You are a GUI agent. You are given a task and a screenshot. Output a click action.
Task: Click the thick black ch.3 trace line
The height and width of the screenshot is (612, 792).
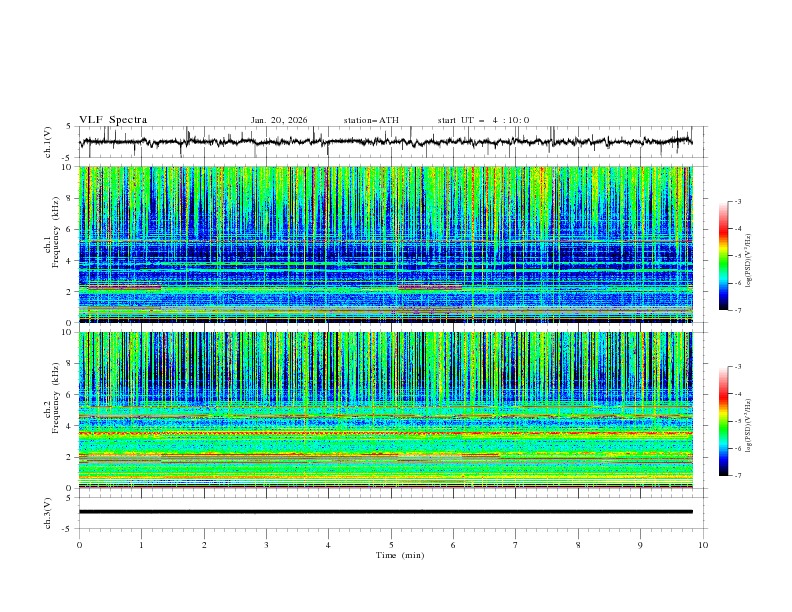[x=390, y=512]
